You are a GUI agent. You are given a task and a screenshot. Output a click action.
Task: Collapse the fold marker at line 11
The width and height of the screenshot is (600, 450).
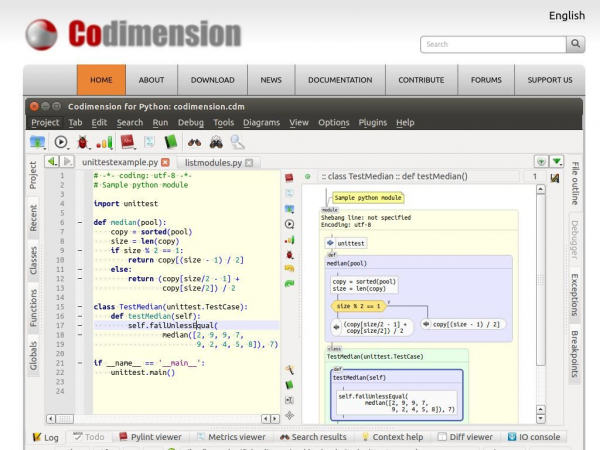[80, 269]
